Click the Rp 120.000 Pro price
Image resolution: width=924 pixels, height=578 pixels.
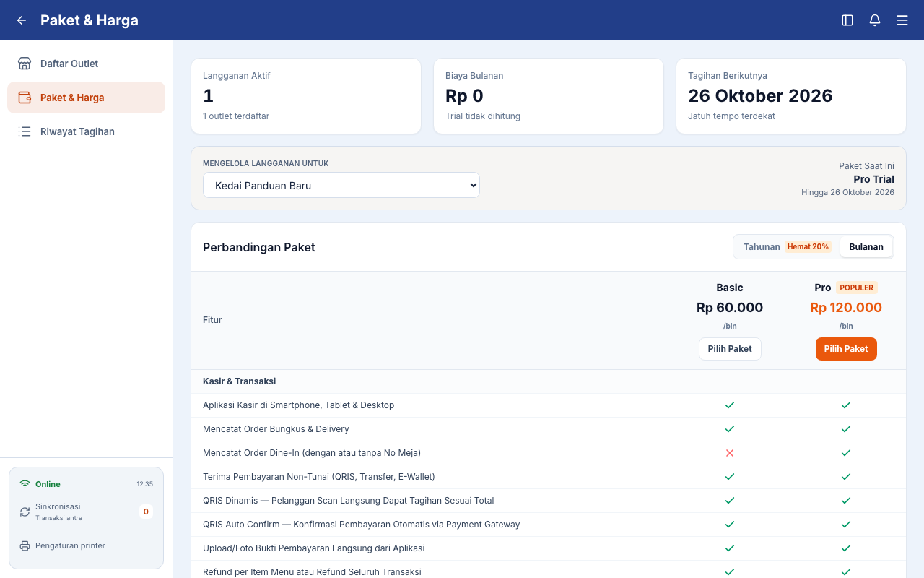tap(846, 308)
